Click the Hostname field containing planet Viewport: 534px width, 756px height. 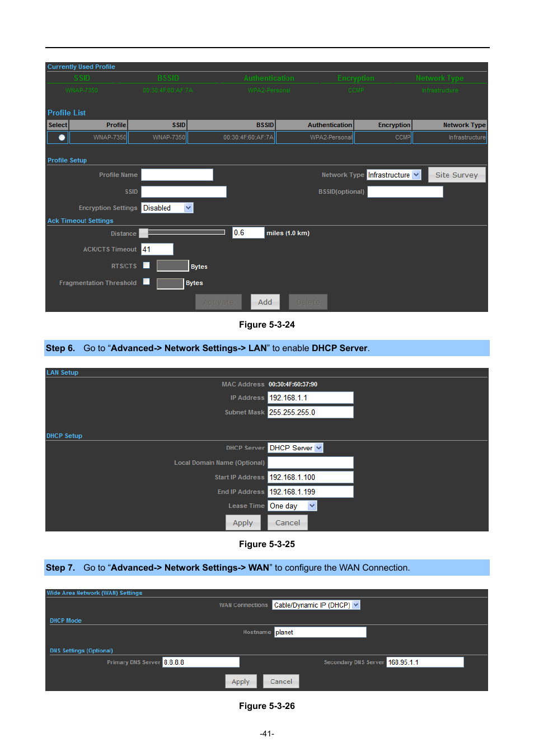coord(320,632)
